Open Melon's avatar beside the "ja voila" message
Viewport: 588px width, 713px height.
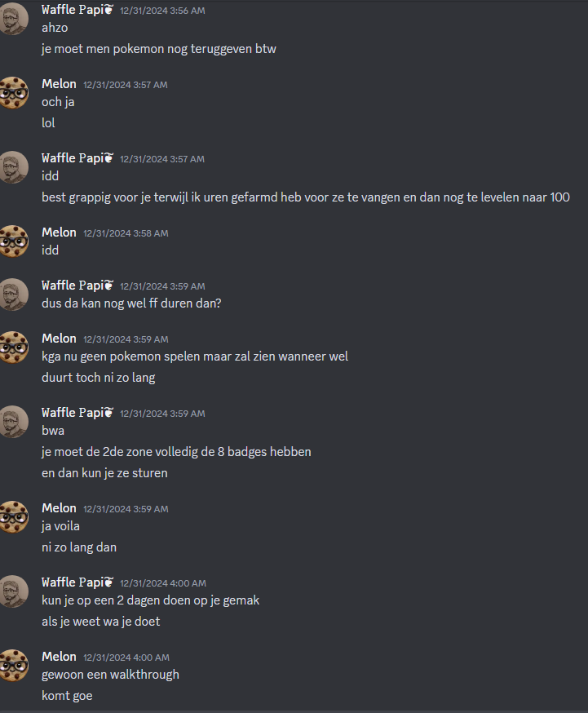click(14, 517)
